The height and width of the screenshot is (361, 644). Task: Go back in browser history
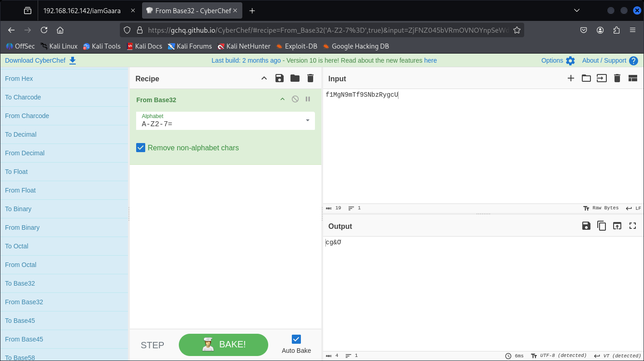pos(11,30)
